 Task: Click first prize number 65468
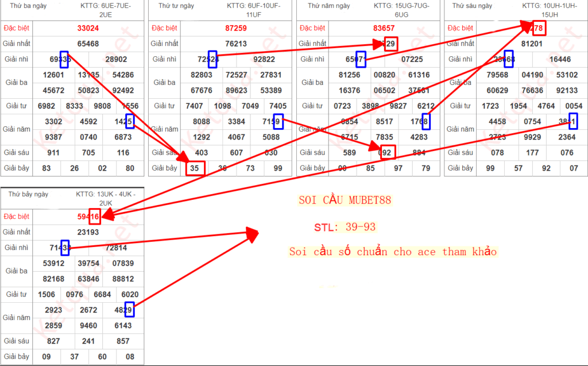[88, 43]
